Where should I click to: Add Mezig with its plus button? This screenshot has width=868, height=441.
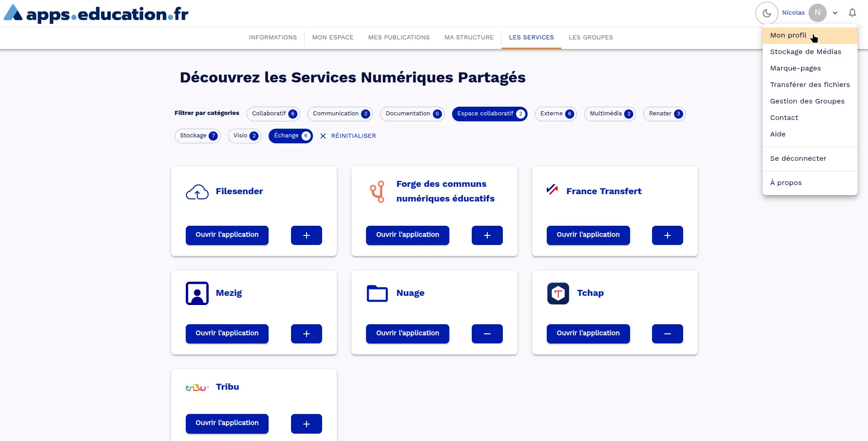point(307,334)
